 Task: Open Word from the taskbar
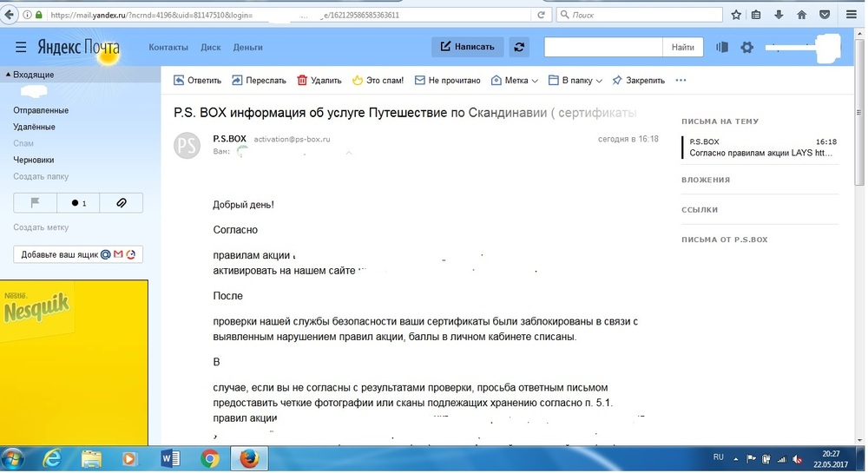(x=170, y=458)
